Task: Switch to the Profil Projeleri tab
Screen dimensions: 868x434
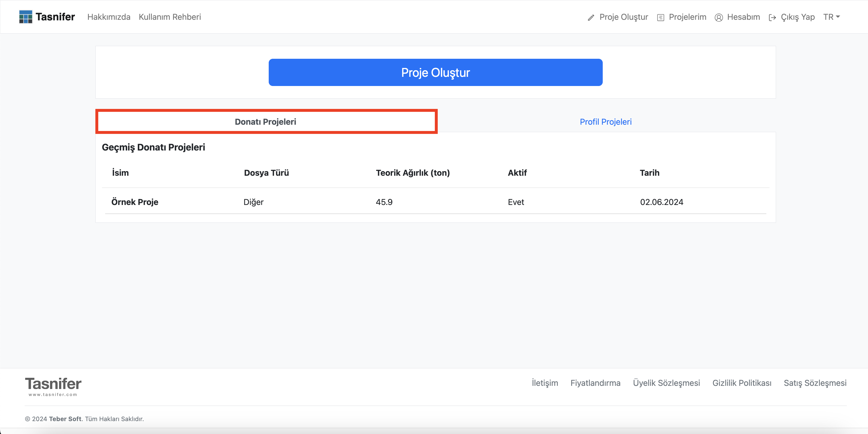Action: (606, 122)
